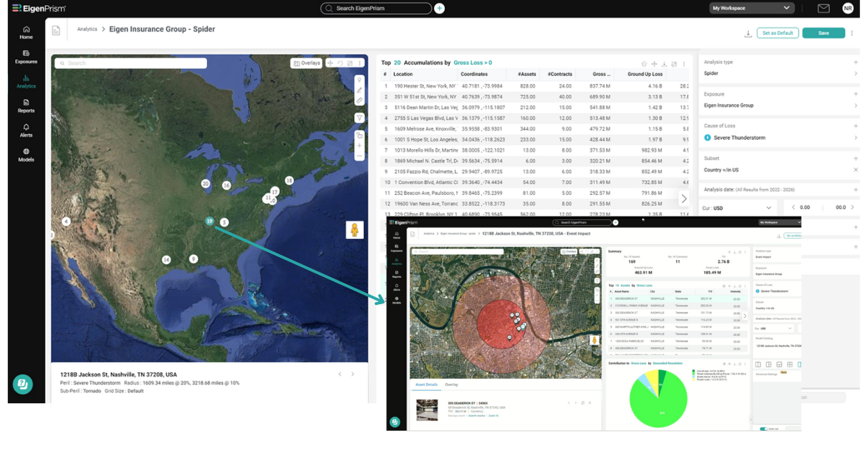Click the asset photo thumbnail in inset window
The height and width of the screenshot is (454, 868).
tap(427, 410)
